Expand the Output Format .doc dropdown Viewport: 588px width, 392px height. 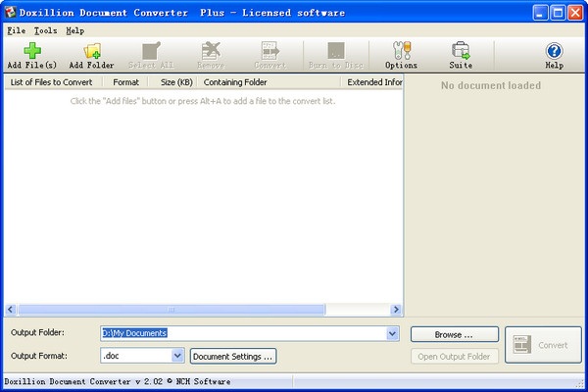(177, 355)
